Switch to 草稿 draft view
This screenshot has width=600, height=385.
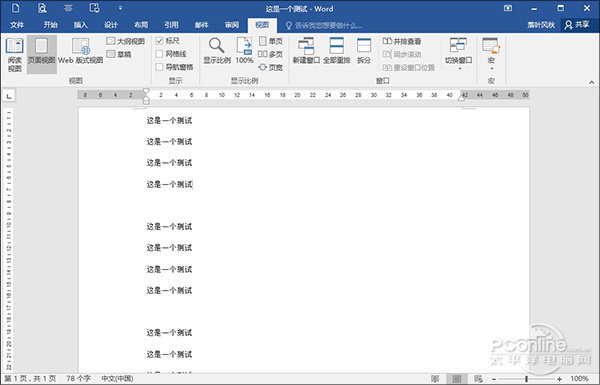[x=119, y=54]
